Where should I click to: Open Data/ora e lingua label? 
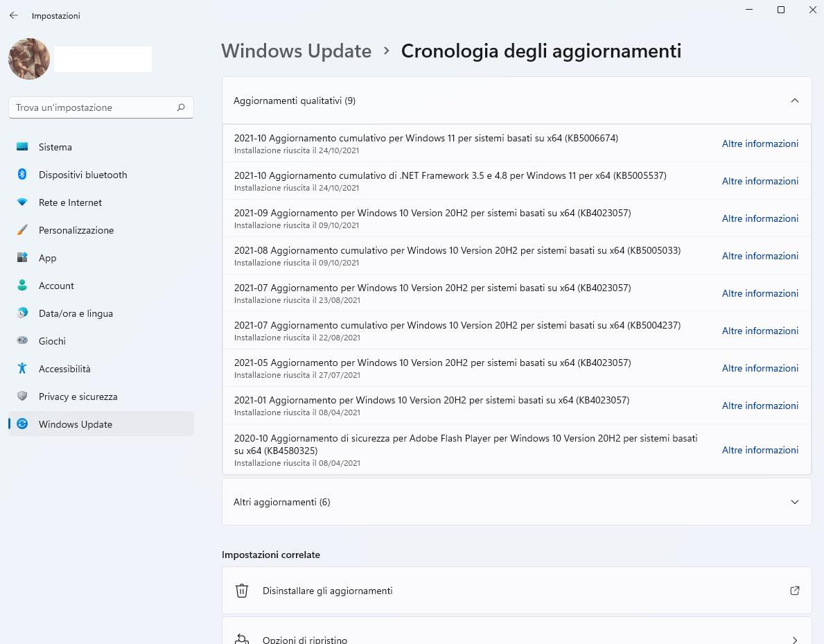tap(76, 313)
